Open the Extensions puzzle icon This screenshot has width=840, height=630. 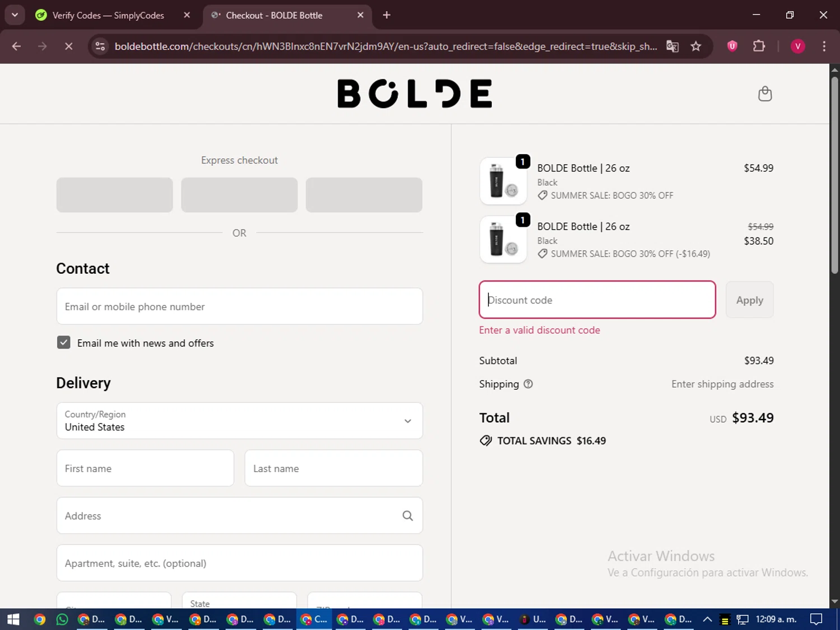pyautogui.click(x=759, y=46)
